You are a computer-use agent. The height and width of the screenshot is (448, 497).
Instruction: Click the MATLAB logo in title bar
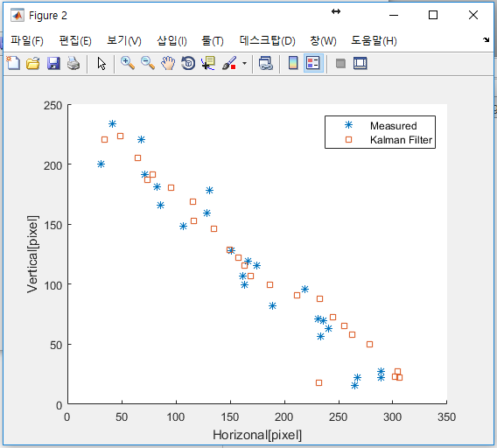(x=17, y=15)
